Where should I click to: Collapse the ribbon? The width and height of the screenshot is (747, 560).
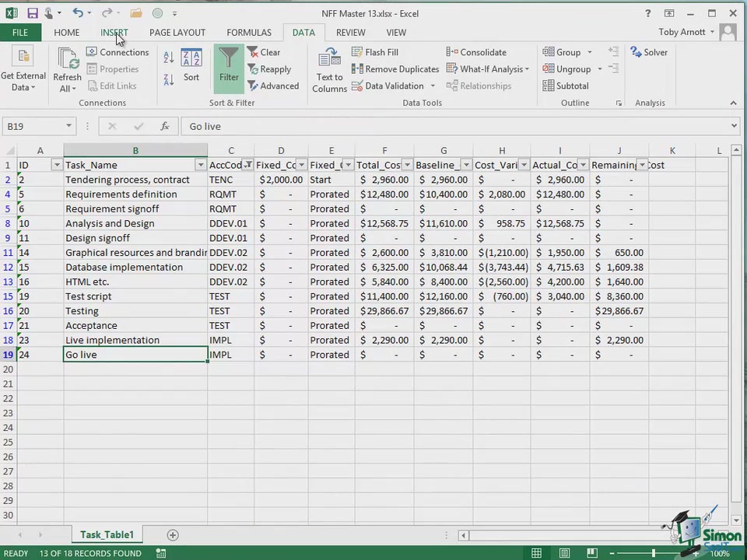pyautogui.click(x=733, y=103)
